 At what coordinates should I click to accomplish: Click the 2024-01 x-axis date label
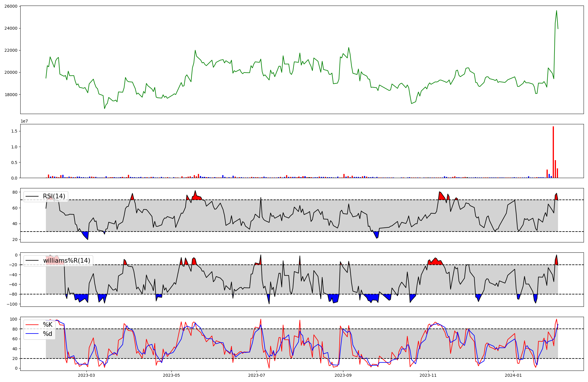coord(513,375)
